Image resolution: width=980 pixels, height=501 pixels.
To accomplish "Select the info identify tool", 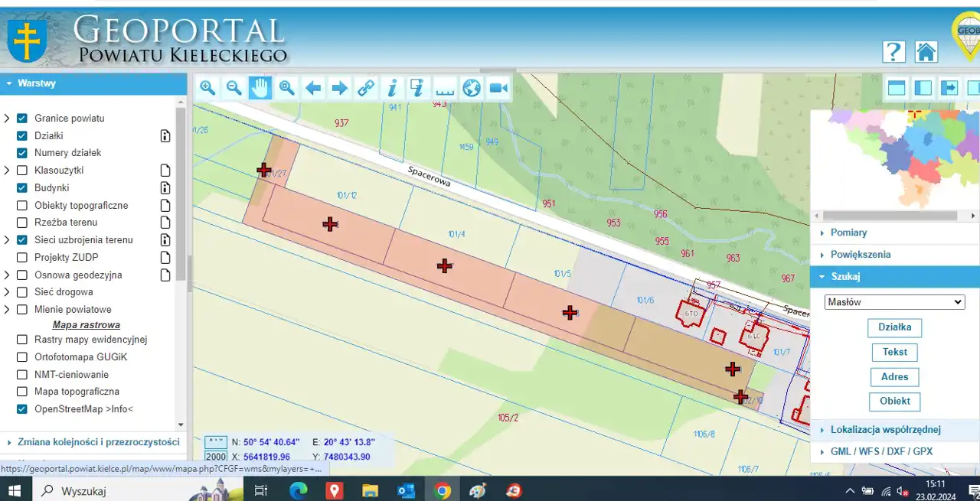I will (392, 88).
